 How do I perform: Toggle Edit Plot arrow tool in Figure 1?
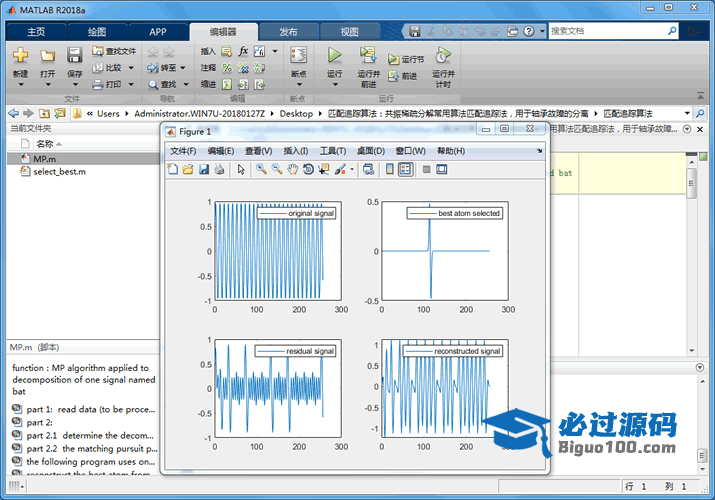click(x=241, y=170)
